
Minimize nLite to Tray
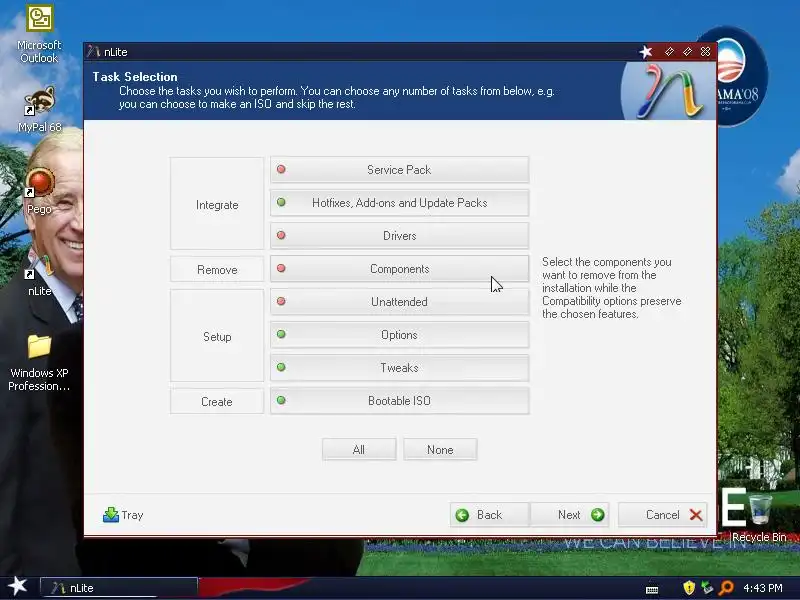tap(123, 515)
